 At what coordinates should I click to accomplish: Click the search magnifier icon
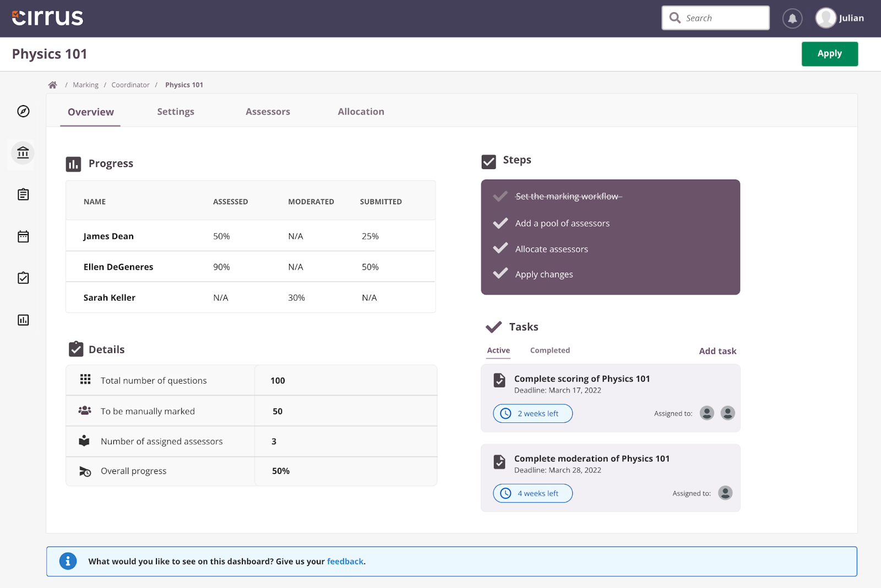[x=675, y=18]
